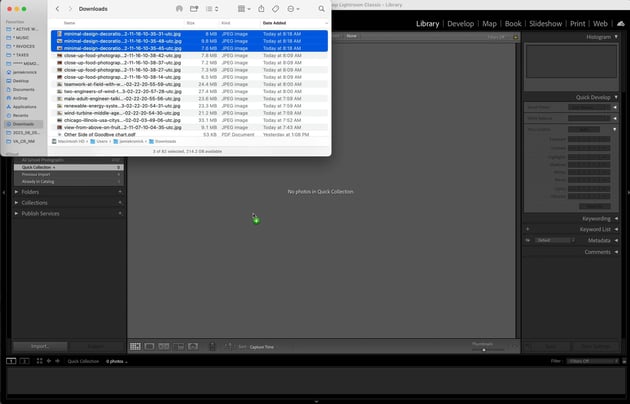Image resolution: width=630 pixels, height=404 pixels.
Task: Go back in Finder window
Action: pyautogui.click(x=57, y=9)
